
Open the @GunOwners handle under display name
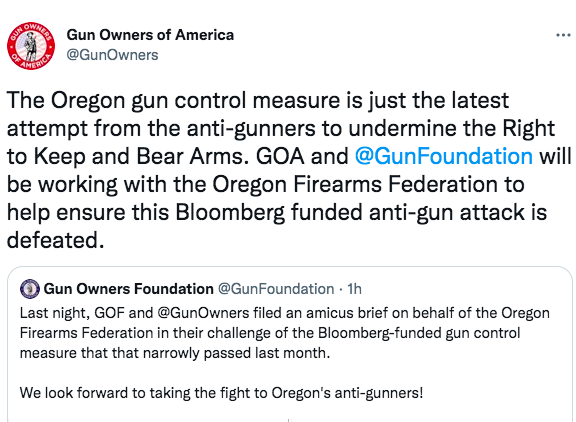pos(112,55)
